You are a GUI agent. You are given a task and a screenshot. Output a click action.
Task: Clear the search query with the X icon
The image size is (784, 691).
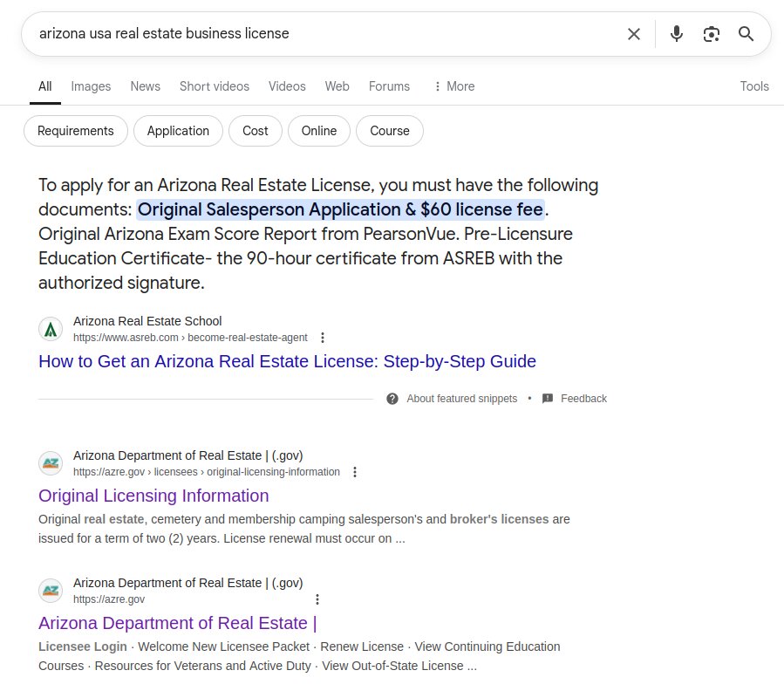(x=634, y=34)
